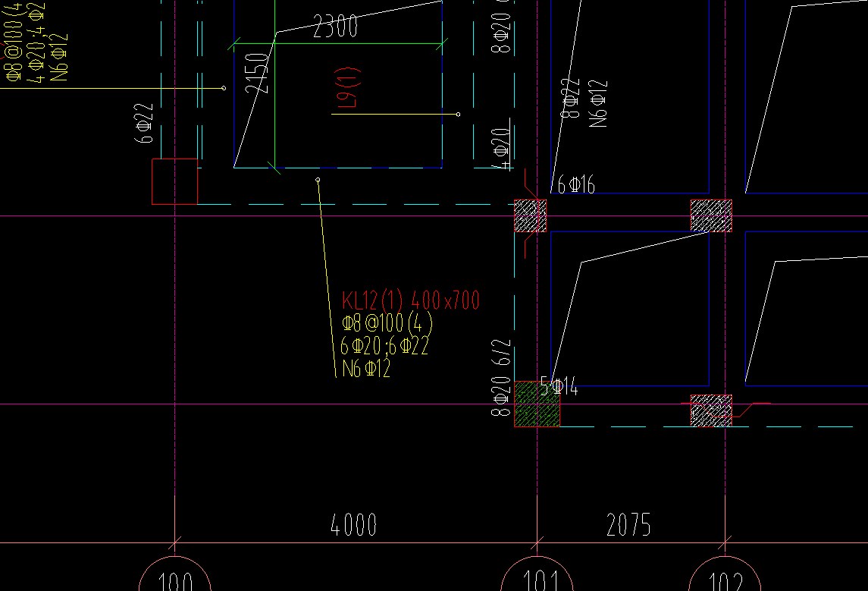Select the red KL12(1) 400x700 beam label
Screen dimensions: 868x591
[411, 300]
